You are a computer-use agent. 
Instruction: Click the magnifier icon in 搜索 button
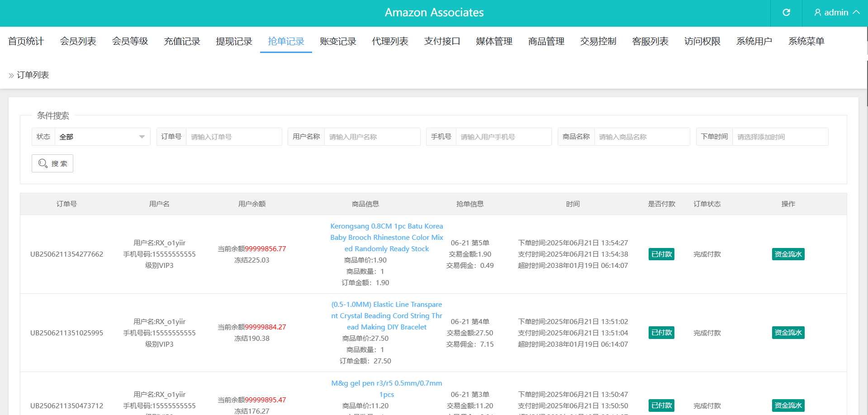[x=43, y=163]
